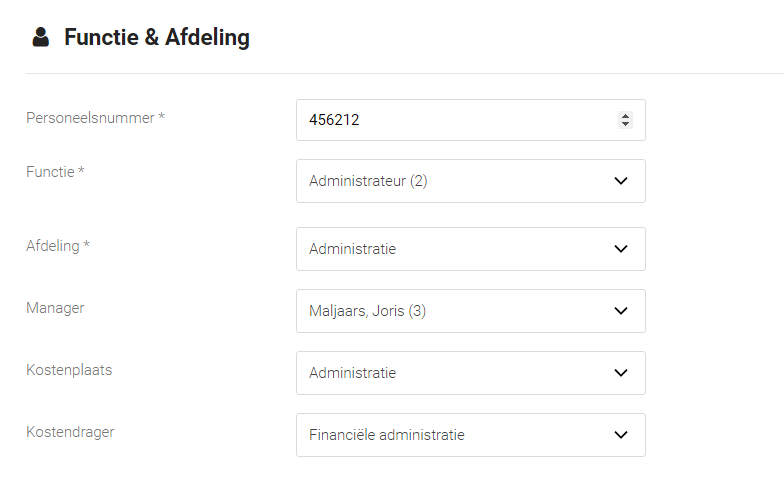Click the chevron arrow of Kostenplaats dropdown
This screenshot has width=784, height=497.
pyautogui.click(x=620, y=373)
